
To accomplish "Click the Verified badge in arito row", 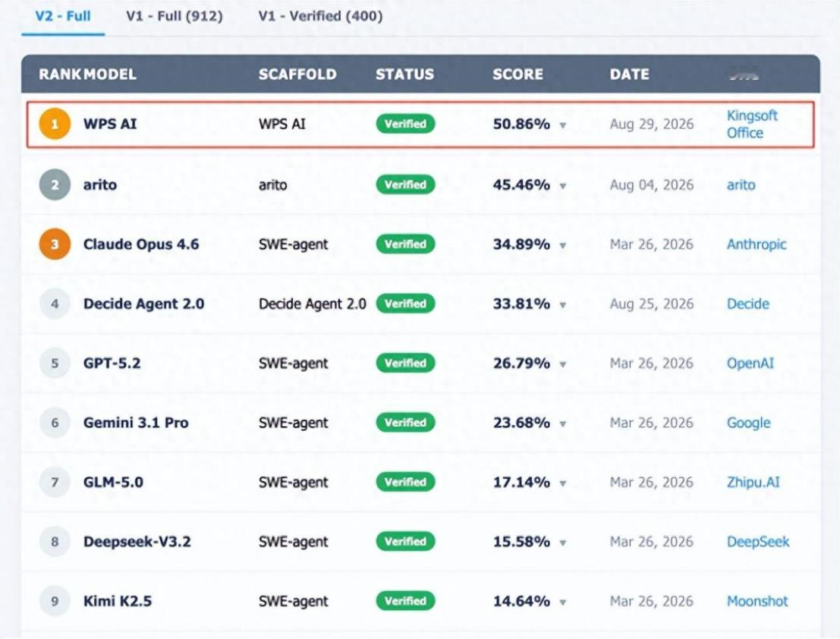I will (x=405, y=184).
